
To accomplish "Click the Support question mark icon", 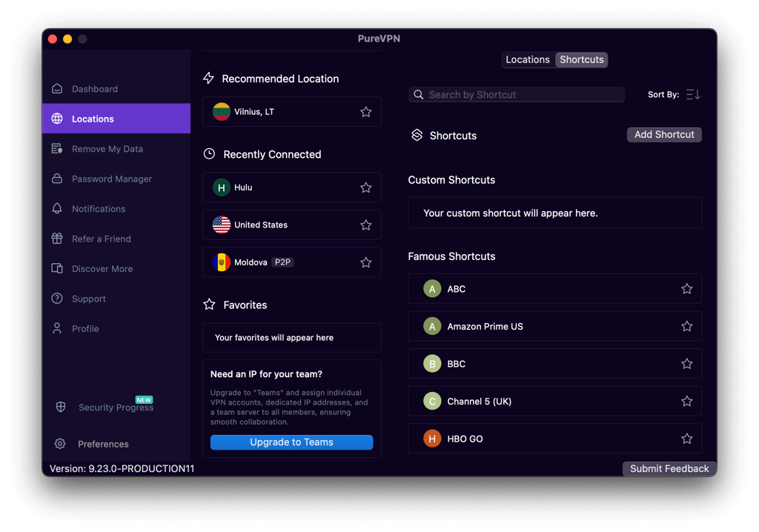I will tap(57, 299).
